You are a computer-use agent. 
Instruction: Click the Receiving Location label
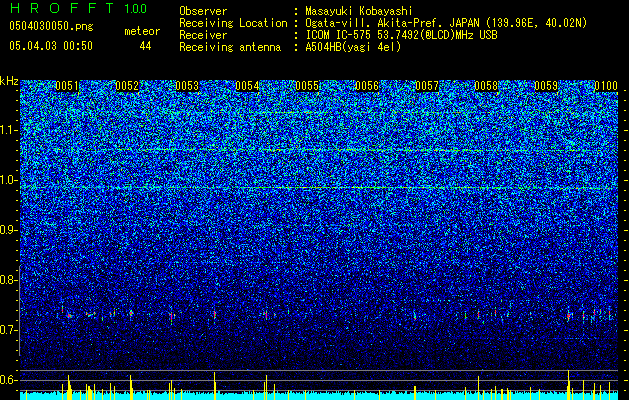tap(233, 23)
